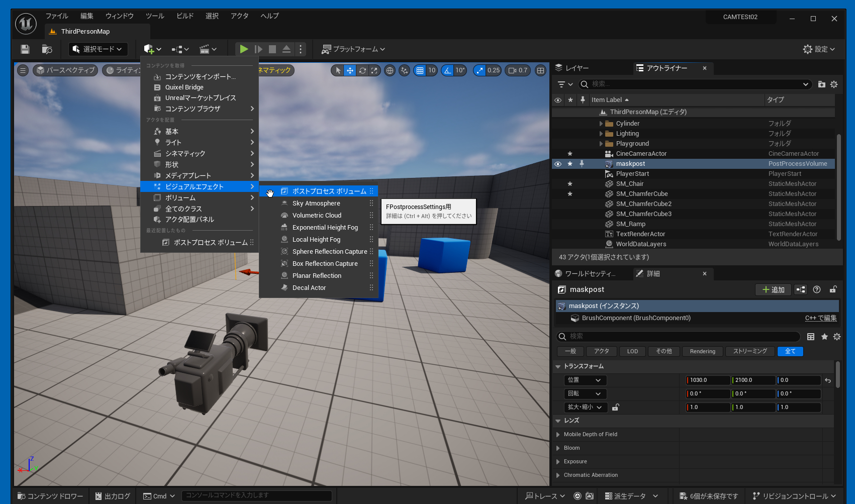This screenshot has width=855, height=504.
Task: Click the scale lock icon
Action: click(616, 408)
